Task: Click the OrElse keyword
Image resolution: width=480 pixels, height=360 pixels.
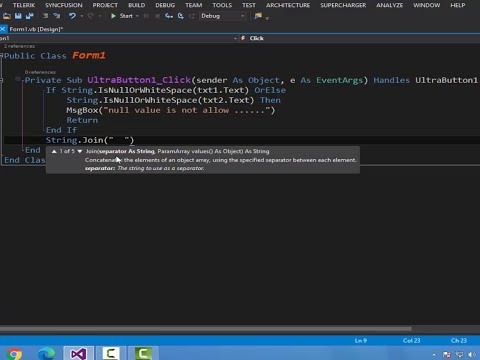Action: tap(270, 90)
